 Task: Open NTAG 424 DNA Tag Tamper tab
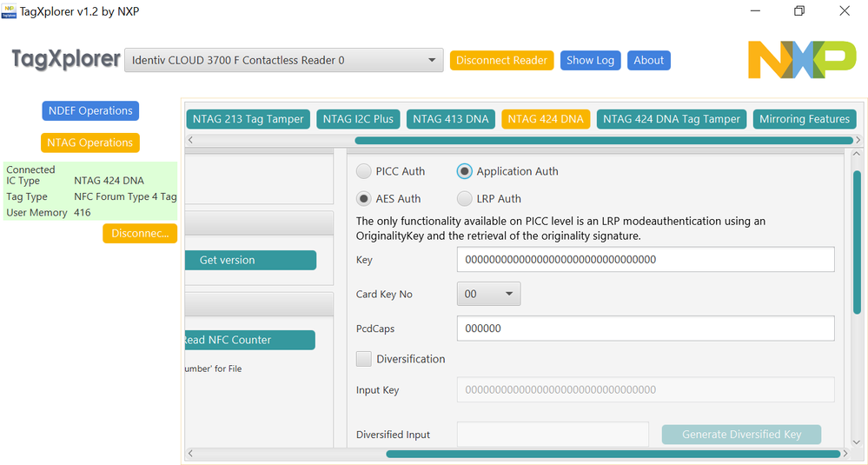click(x=672, y=119)
